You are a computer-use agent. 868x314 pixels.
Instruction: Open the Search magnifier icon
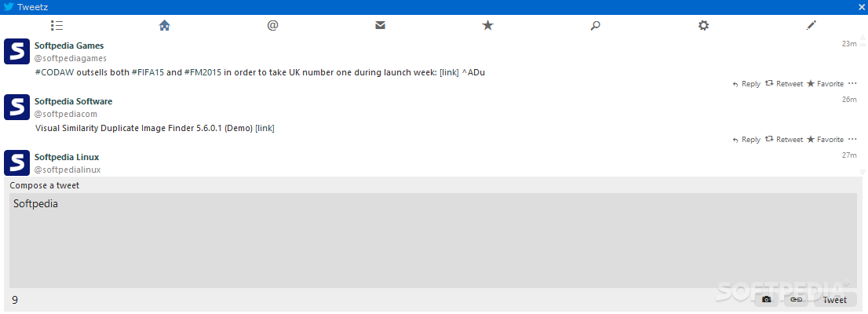tap(595, 25)
